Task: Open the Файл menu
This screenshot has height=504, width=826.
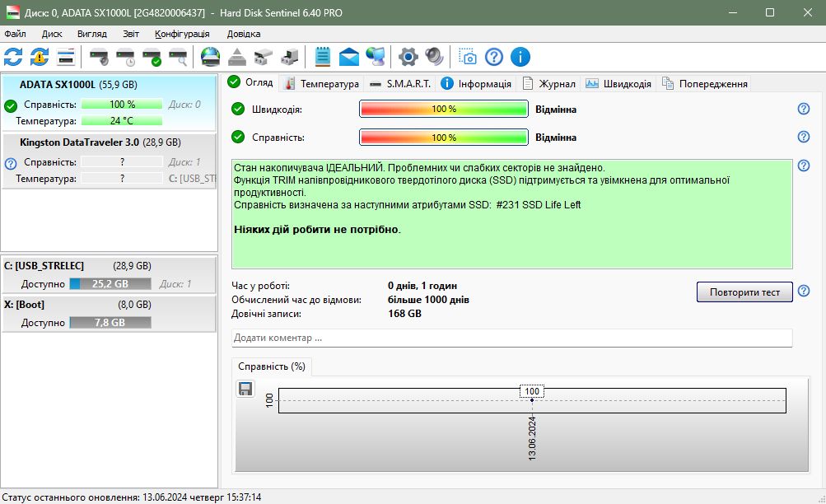Action: (16, 34)
